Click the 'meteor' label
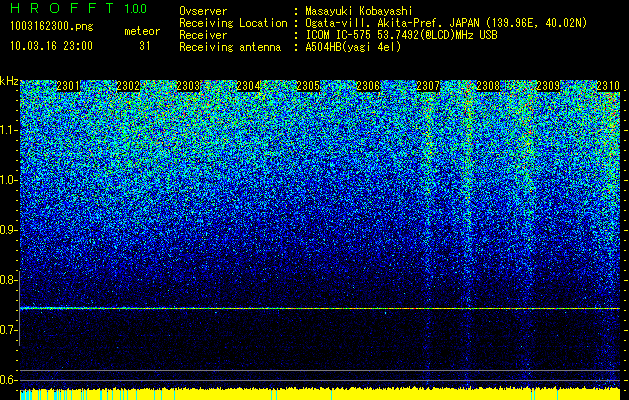This screenshot has height=400, width=629. click(142, 31)
